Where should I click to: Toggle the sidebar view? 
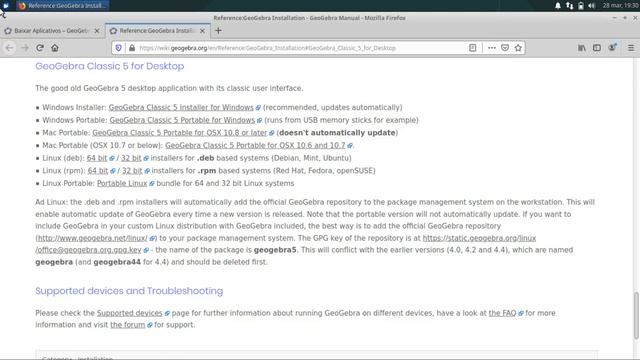(597, 48)
